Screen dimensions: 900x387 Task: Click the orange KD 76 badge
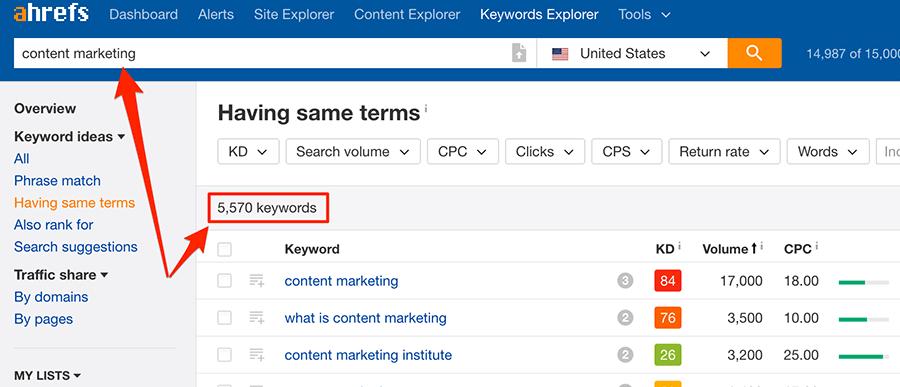click(x=668, y=318)
